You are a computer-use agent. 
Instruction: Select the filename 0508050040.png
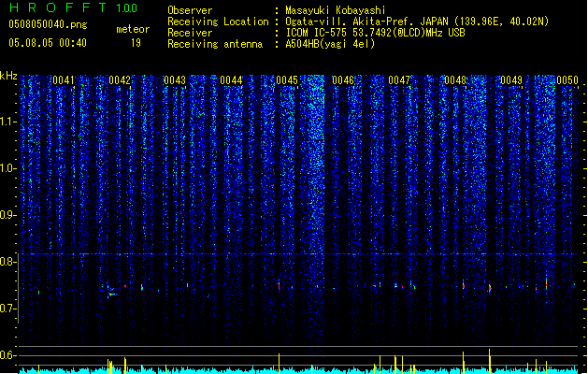click(48, 24)
